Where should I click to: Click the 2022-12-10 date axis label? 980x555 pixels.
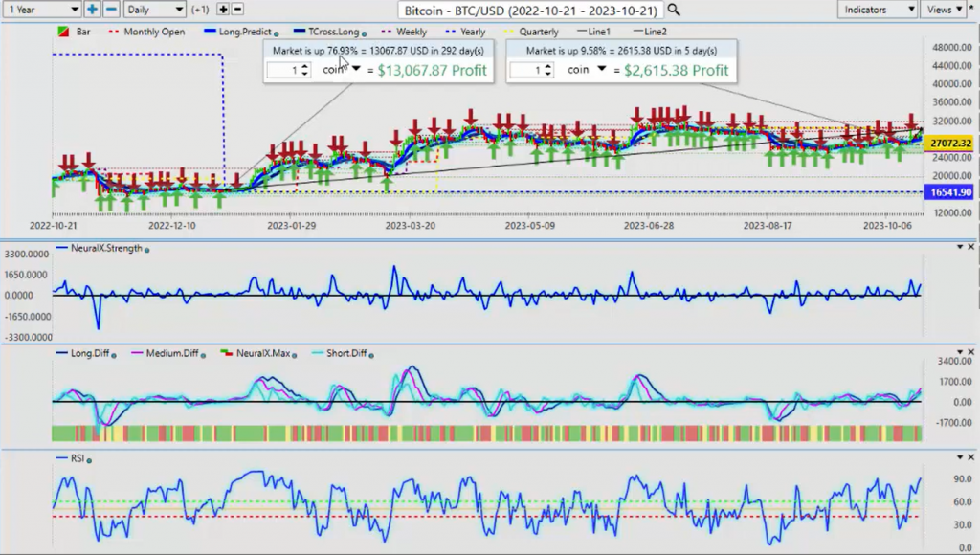click(x=172, y=225)
